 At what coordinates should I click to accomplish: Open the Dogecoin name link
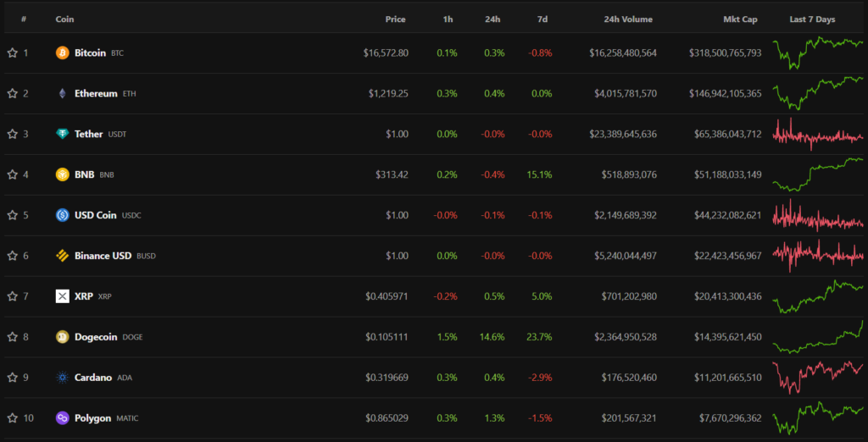point(96,337)
